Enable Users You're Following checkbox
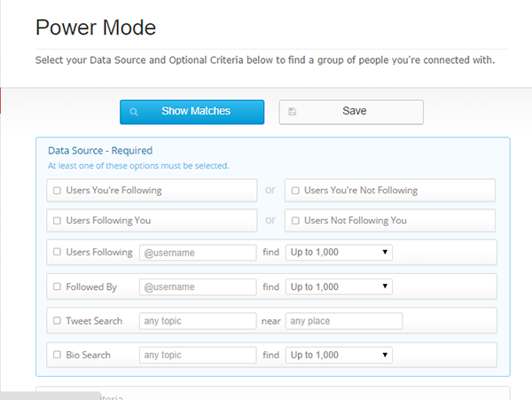The height and width of the screenshot is (400, 532). click(x=58, y=191)
